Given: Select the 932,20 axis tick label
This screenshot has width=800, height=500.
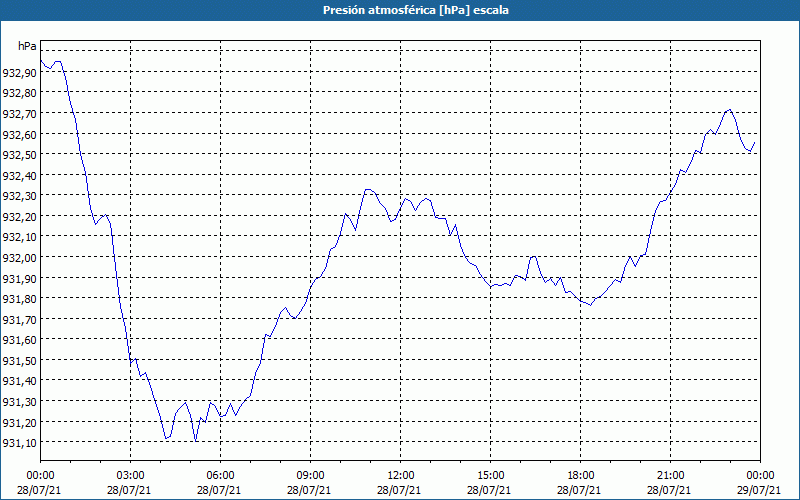Looking at the screenshot, I should pos(19,217).
